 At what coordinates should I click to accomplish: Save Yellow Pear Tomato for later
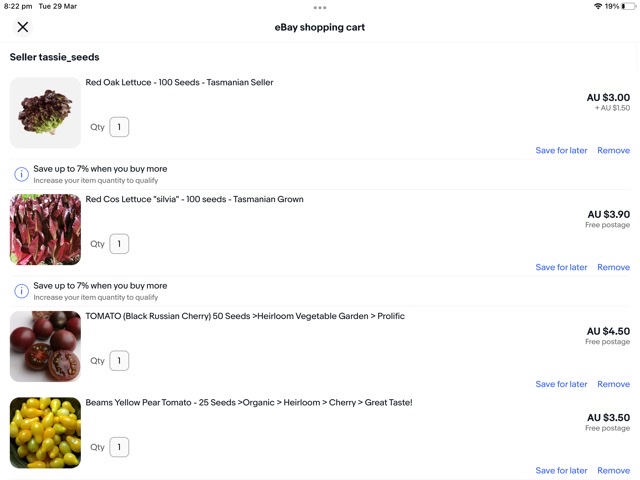(x=561, y=471)
